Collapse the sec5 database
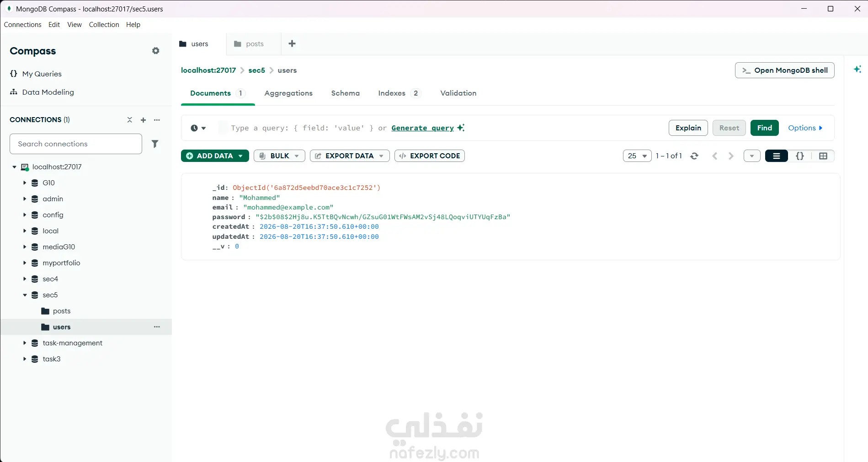The image size is (868, 462). pyautogui.click(x=25, y=295)
